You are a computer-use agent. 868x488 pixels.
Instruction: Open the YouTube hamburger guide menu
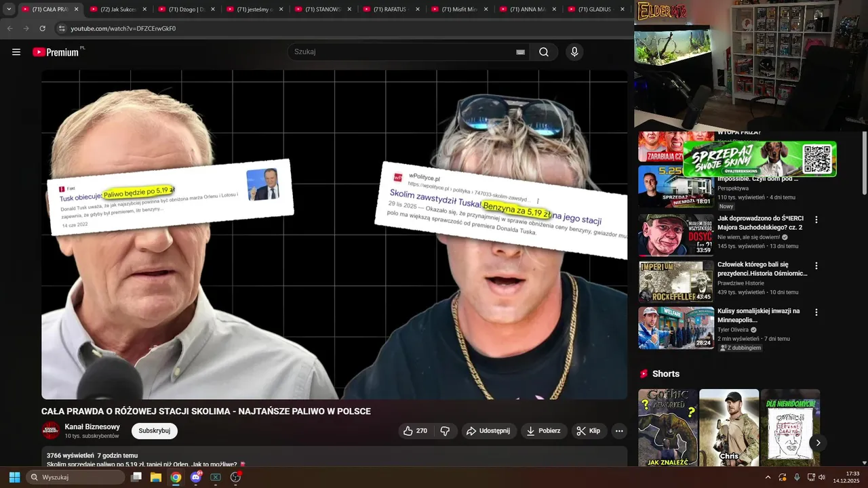(x=16, y=52)
